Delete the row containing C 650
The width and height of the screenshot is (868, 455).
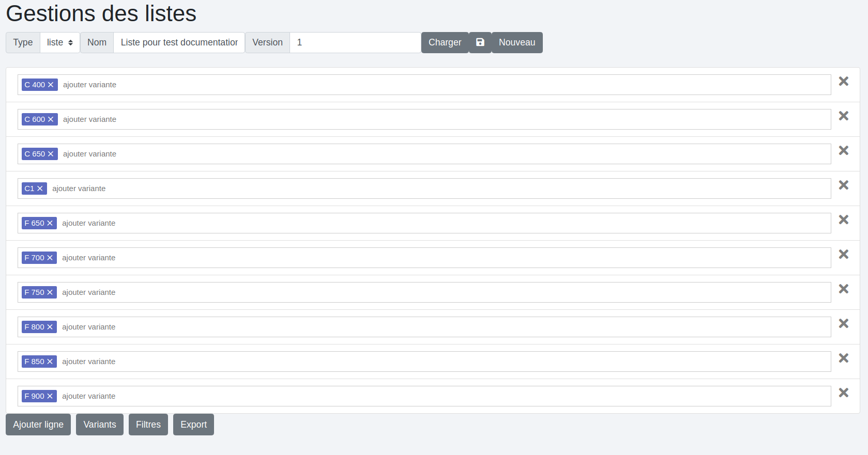[843, 151]
